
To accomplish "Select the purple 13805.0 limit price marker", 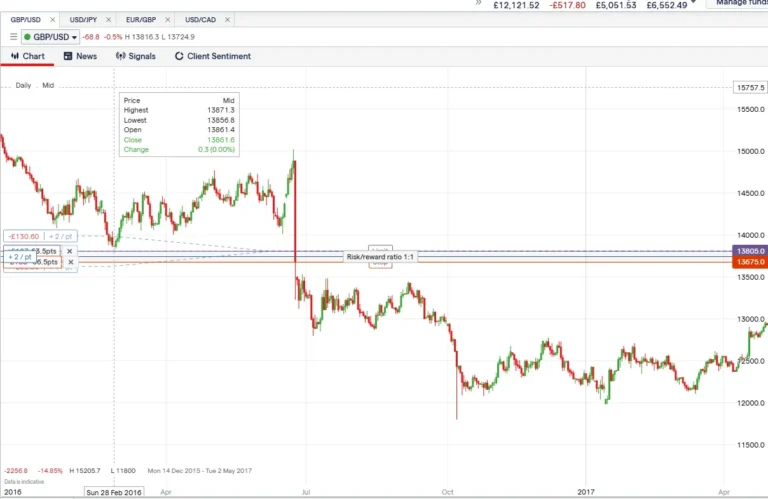I will [x=750, y=251].
